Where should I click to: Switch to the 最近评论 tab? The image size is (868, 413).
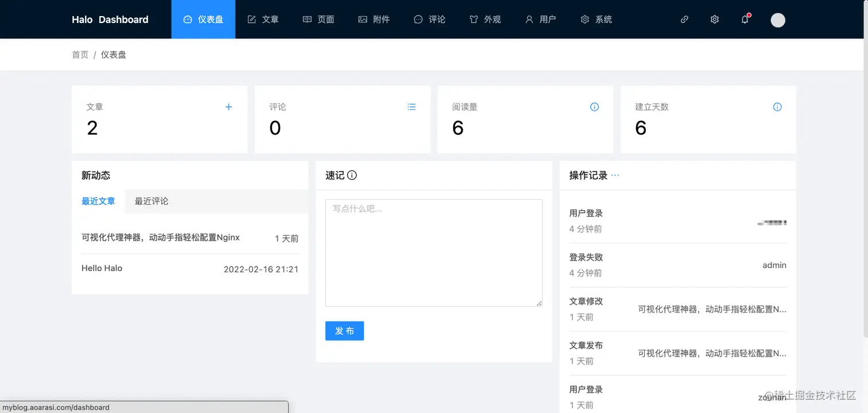tap(152, 201)
